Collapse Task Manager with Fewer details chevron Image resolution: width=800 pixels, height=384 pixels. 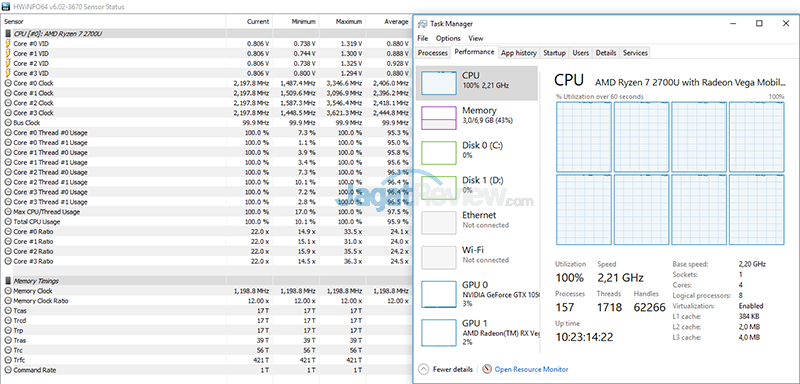click(423, 369)
